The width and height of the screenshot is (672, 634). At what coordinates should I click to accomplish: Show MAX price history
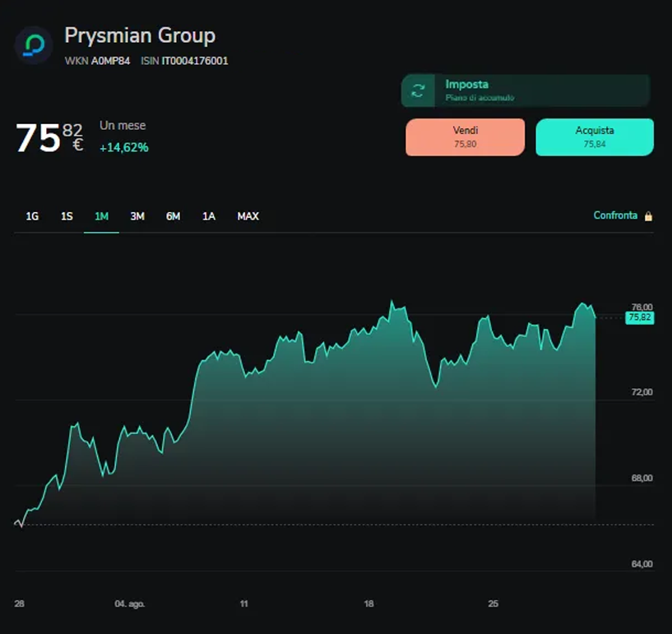248,216
